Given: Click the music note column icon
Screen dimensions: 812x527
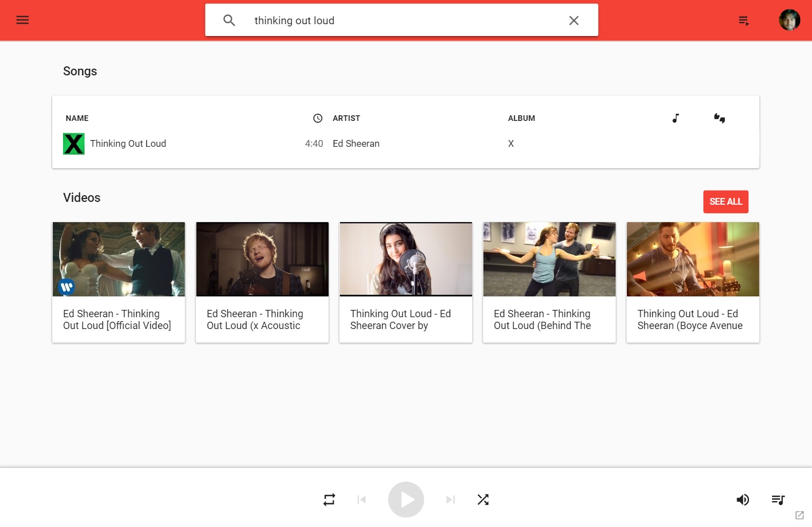Looking at the screenshot, I should (x=676, y=118).
